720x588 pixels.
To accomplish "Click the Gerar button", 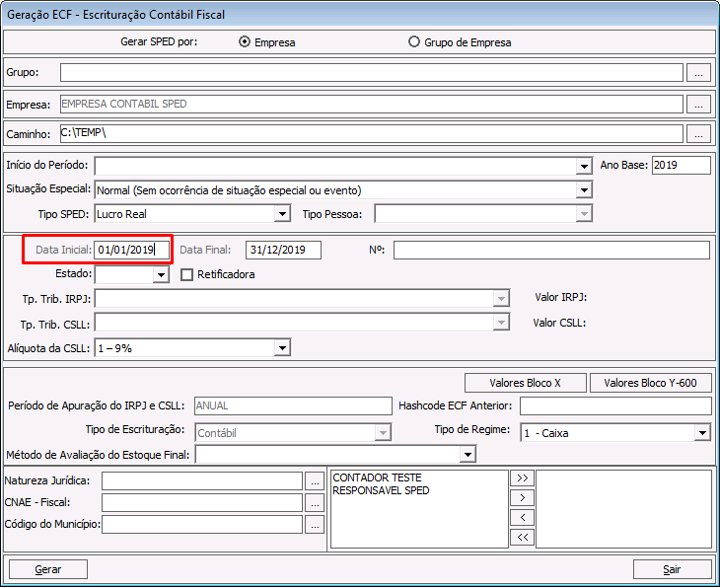I will pos(48,569).
